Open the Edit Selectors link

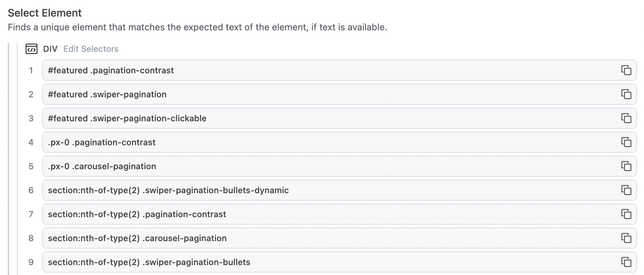click(91, 49)
